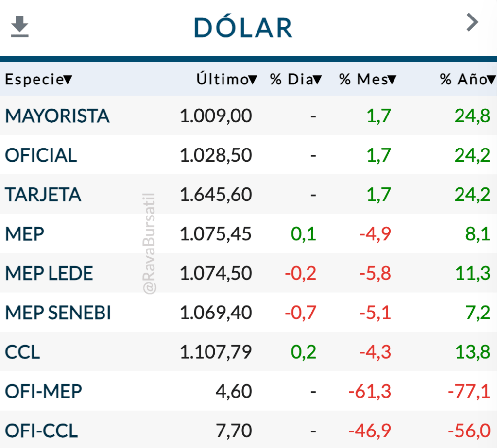
Task: Open MEP SENEBI quote
Action: coord(58,313)
